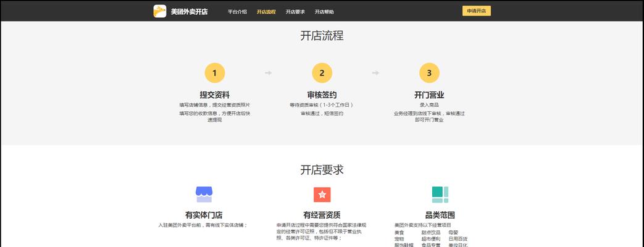
Task: Open 开店帮助 in the top navigation
Action: point(324,12)
